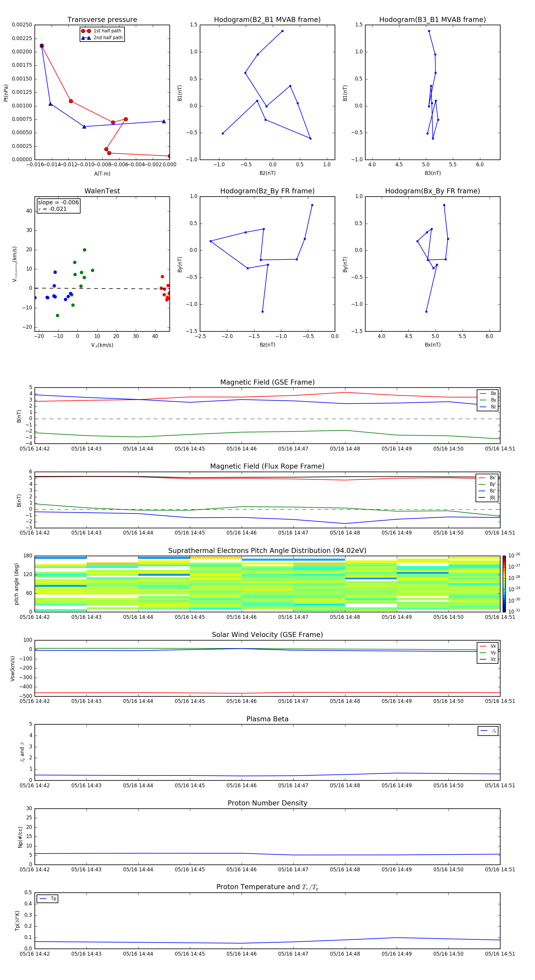The image size is (535, 980).
Task: Click the 'Bz(nT)' x-axis label
Action: [267, 345]
